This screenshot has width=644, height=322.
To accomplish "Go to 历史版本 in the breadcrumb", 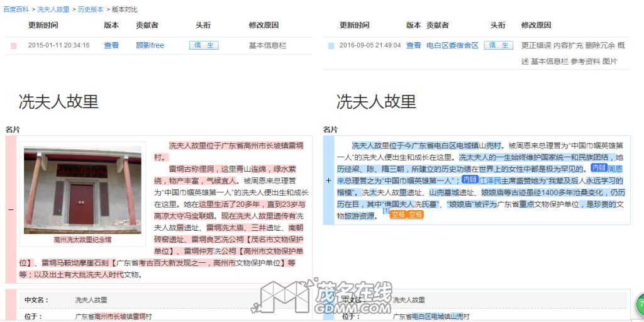I will [x=91, y=9].
